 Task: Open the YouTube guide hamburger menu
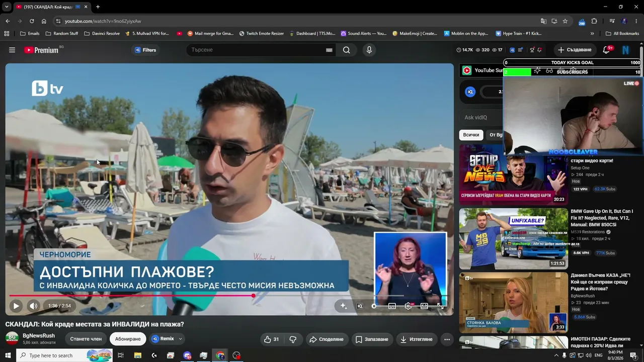click(x=12, y=50)
